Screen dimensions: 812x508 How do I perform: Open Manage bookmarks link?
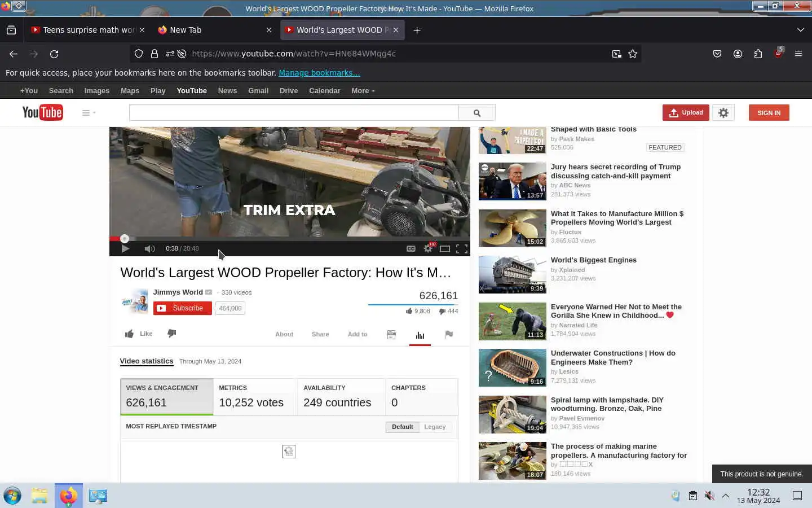[x=319, y=73]
